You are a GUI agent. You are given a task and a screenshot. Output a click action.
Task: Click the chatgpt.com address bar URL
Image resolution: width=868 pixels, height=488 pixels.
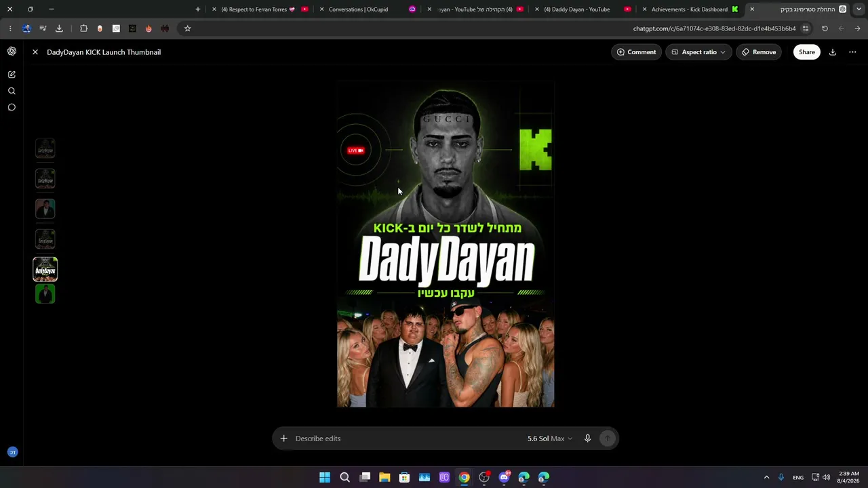pyautogui.click(x=714, y=28)
